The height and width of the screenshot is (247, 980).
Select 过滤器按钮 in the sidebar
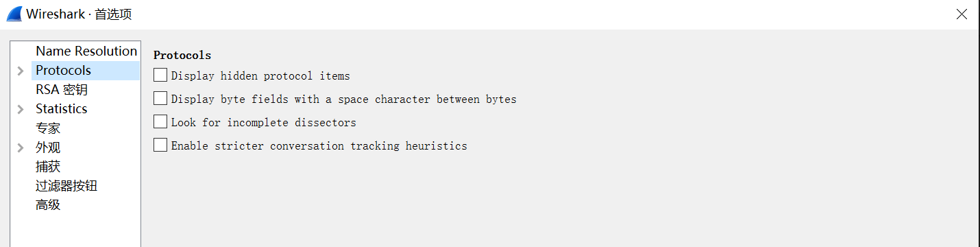click(66, 186)
